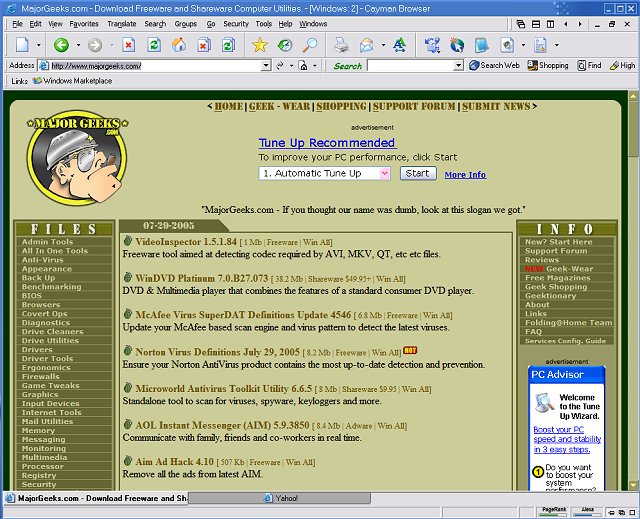Open SUBMIT NEWS header link
Screen dimensions: 640x519
click(496, 106)
